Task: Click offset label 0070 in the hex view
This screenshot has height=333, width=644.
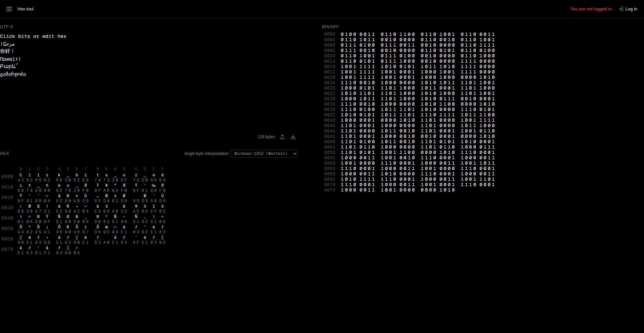Action: [x=7, y=249]
